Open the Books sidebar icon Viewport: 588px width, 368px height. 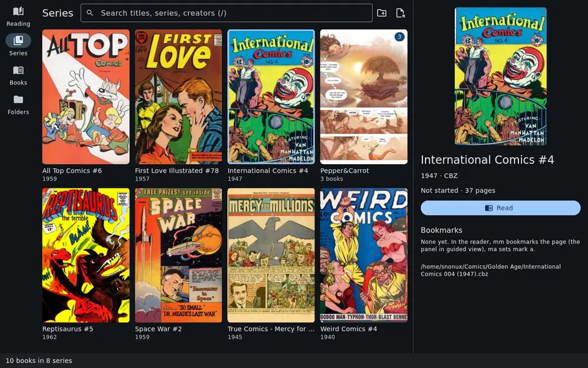pyautogui.click(x=18, y=70)
